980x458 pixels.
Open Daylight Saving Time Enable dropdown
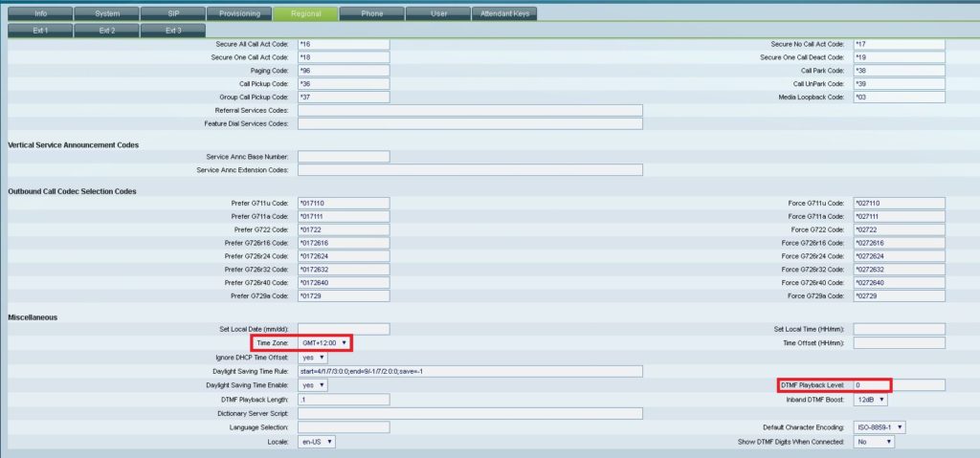click(x=313, y=385)
